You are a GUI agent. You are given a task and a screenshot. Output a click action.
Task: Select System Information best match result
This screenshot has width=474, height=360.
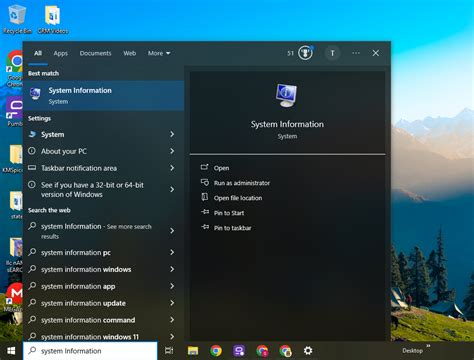(x=103, y=95)
